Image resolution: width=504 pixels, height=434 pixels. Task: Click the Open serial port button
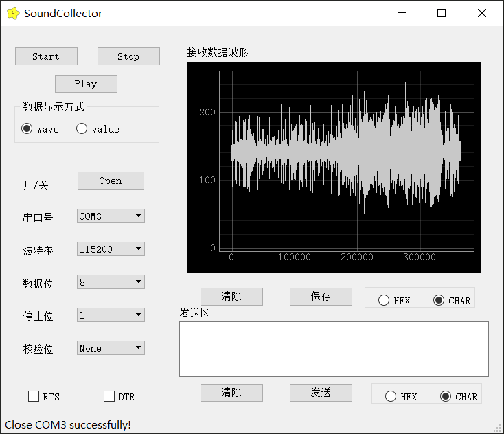tap(111, 181)
